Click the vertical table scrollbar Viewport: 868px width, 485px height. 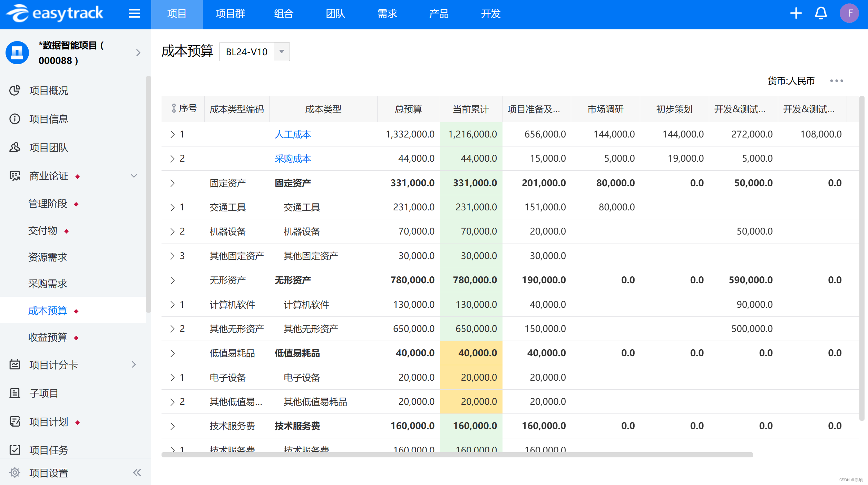[862, 258]
